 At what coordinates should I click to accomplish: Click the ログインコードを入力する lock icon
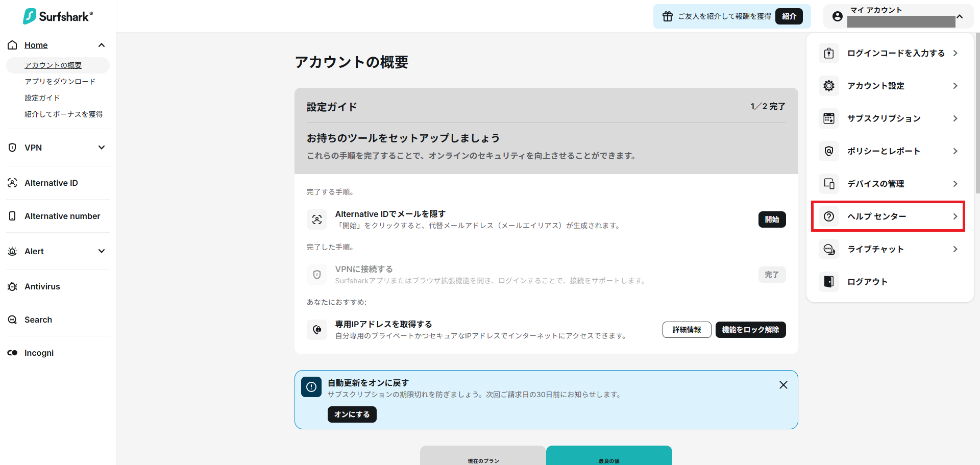[x=829, y=53]
